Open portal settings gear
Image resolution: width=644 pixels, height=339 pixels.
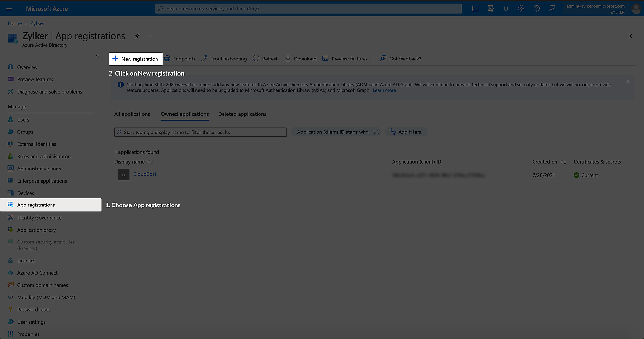tap(521, 8)
